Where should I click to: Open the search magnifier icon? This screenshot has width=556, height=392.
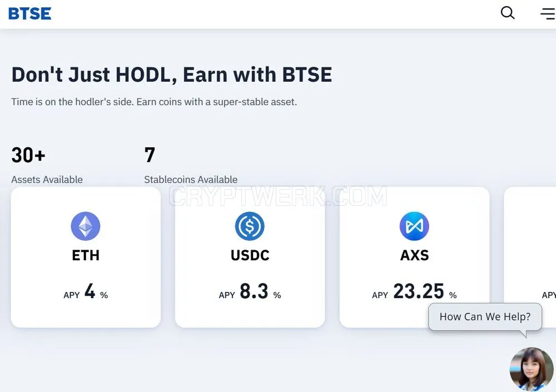coord(508,13)
